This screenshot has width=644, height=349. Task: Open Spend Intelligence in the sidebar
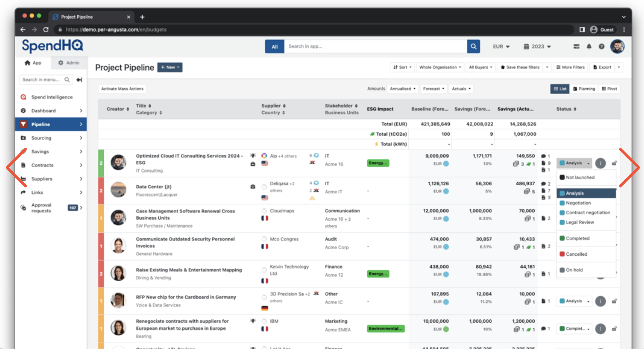[51, 97]
